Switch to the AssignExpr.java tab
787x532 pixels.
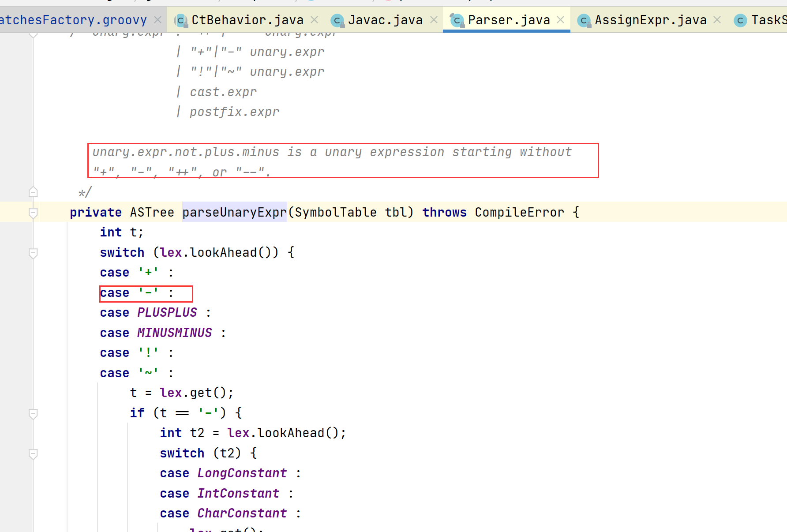(650, 20)
